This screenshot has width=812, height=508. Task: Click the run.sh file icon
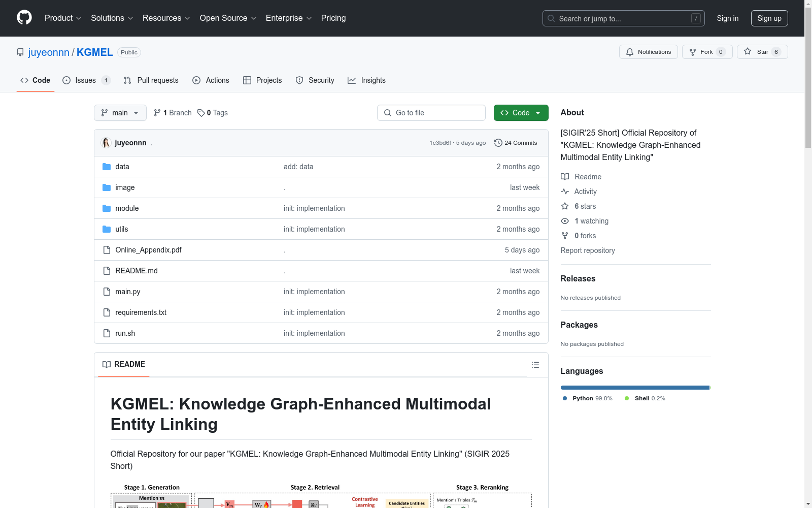(107, 333)
